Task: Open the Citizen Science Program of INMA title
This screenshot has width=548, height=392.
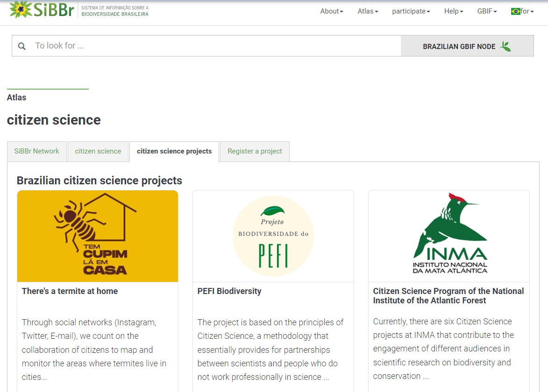Action: tap(448, 296)
